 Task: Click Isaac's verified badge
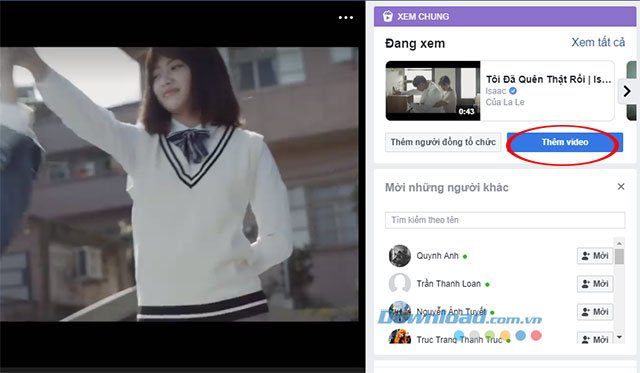513,91
